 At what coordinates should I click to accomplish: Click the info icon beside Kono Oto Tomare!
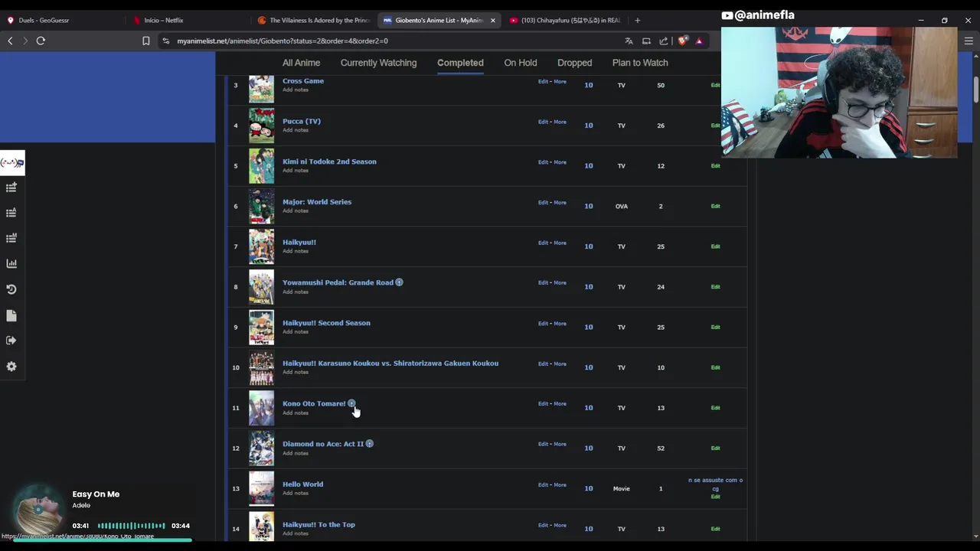(x=351, y=403)
